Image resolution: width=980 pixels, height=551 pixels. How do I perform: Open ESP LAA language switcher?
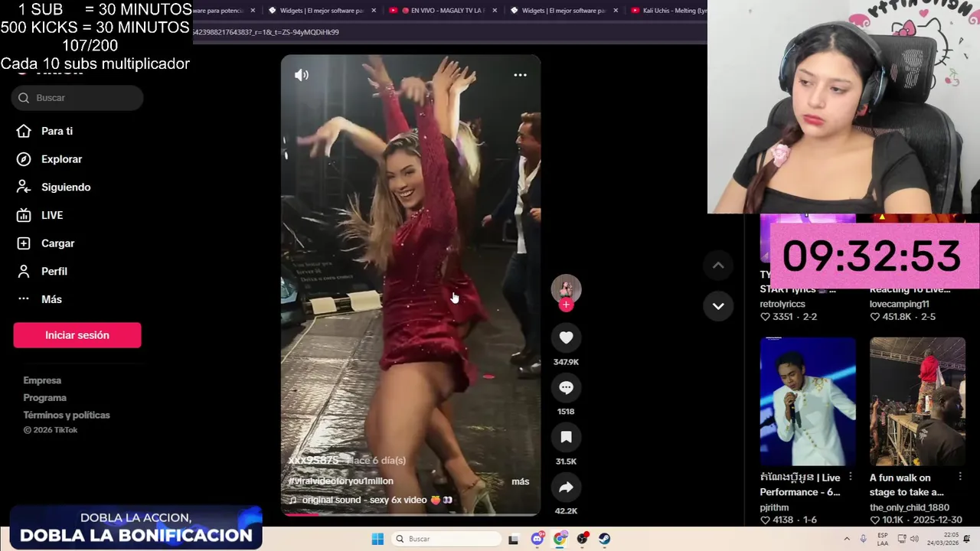click(883, 539)
